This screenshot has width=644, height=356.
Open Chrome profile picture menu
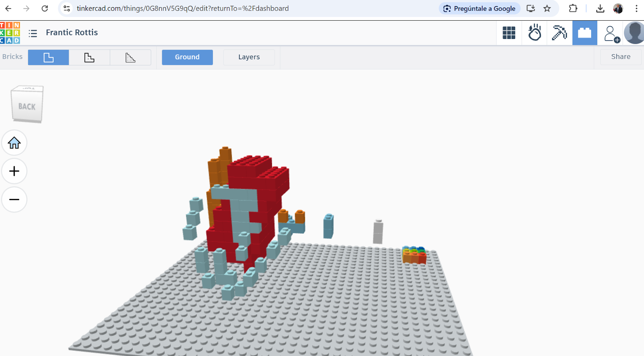(x=618, y=8)
